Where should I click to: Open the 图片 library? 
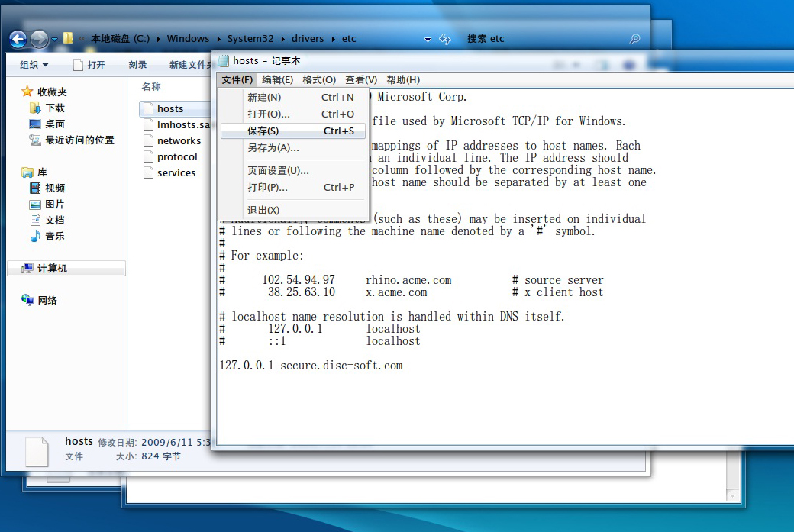click(x=47, y=205)
